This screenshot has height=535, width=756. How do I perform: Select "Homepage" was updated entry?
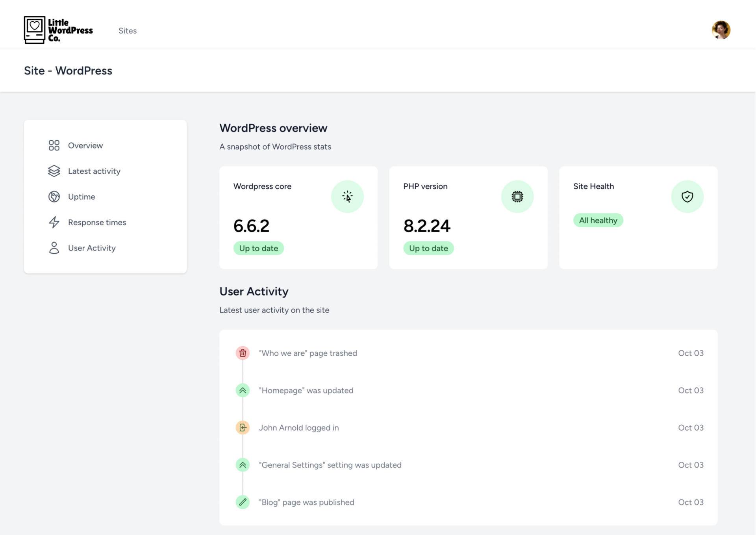click(306, 390)
